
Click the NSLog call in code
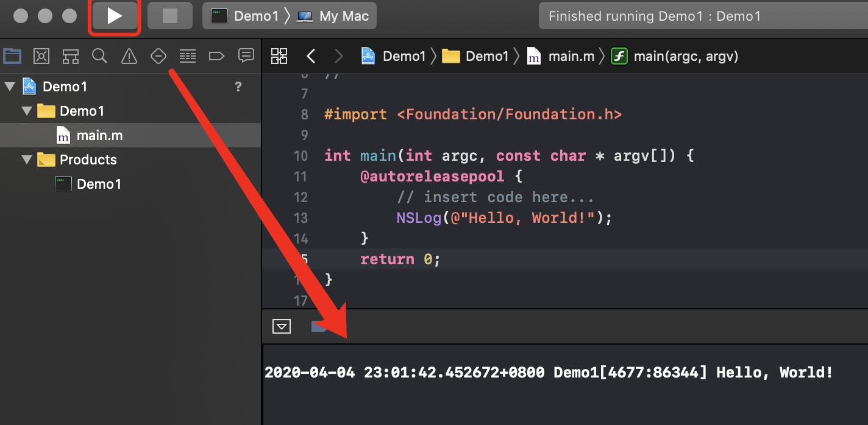coord(419,218)
